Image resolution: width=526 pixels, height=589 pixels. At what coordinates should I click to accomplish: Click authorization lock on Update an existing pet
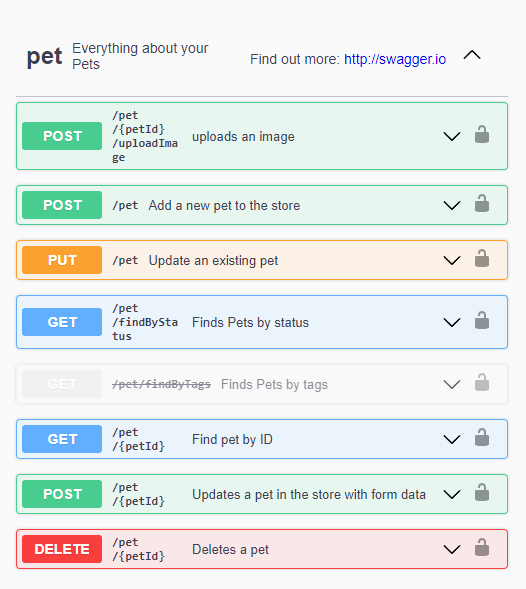(482, 258)
